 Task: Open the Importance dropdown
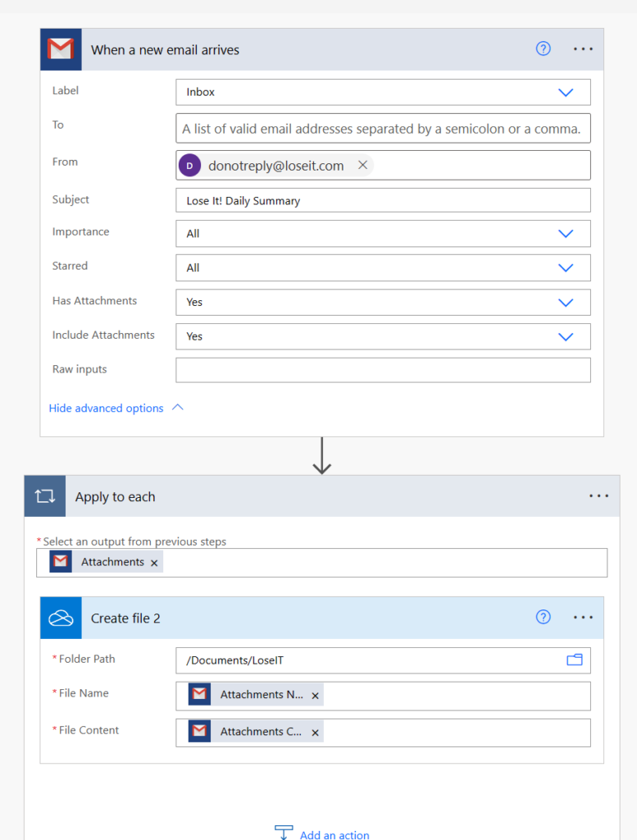click(565, 234)
